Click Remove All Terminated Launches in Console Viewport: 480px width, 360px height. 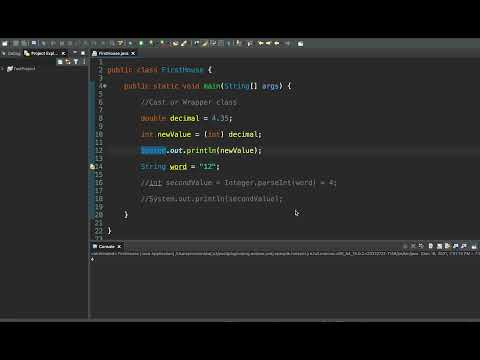(421, 246)
